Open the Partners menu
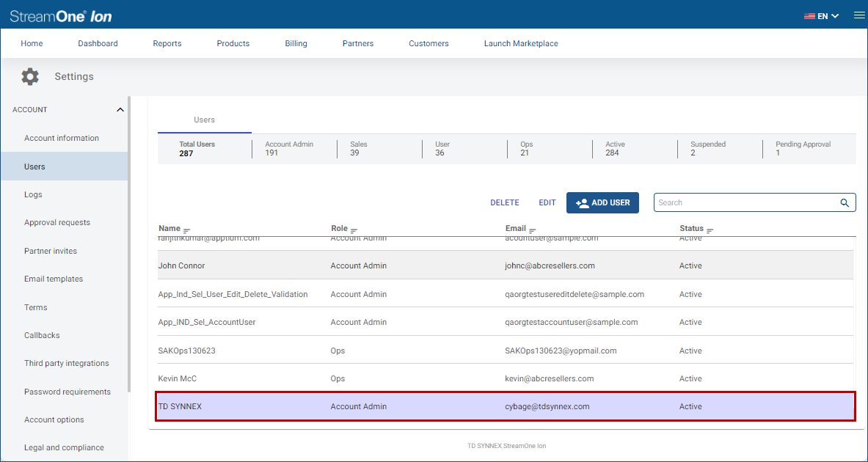Screen dimensions: 868x462 point(358,43)
